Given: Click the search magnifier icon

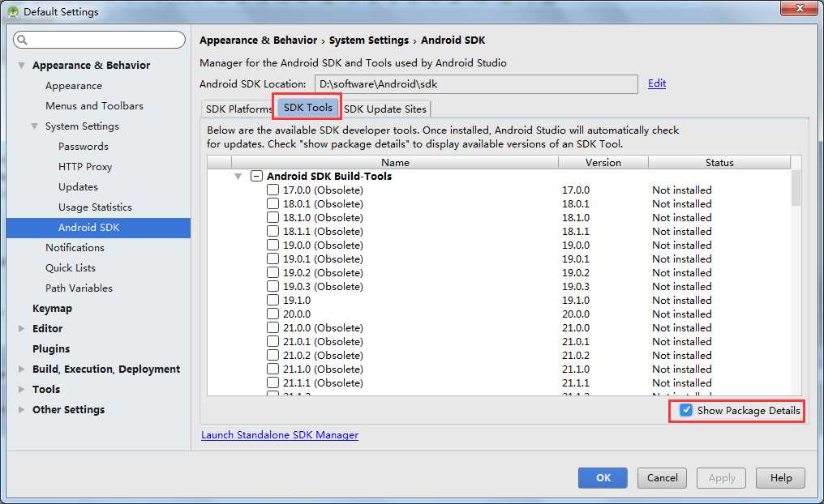Looking at the screenshot, I should (22, 40).
